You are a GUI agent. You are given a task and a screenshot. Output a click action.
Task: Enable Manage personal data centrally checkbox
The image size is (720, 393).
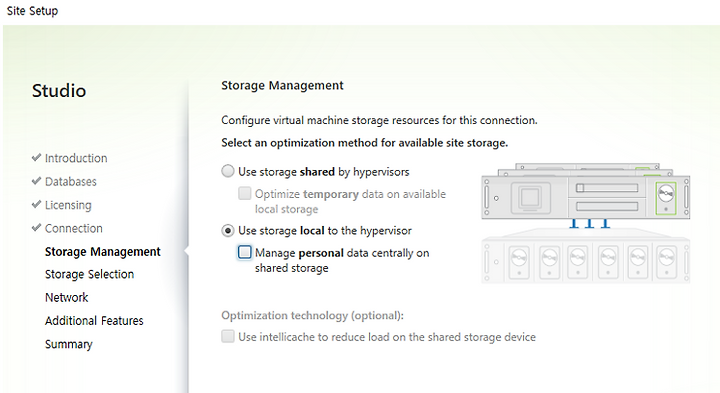[245, 252]
